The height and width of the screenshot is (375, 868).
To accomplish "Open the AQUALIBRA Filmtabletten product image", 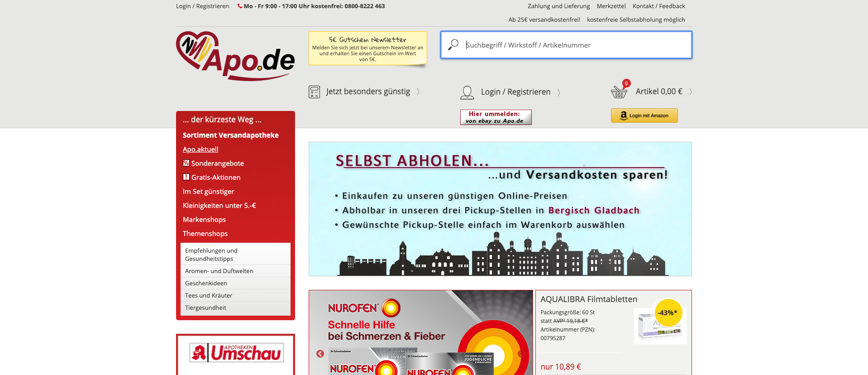I will pos(660,326).
